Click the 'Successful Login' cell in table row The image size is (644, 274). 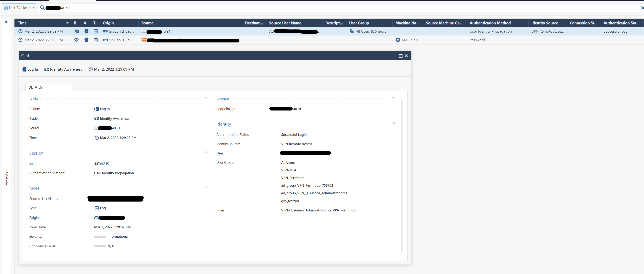coord(617,31)
